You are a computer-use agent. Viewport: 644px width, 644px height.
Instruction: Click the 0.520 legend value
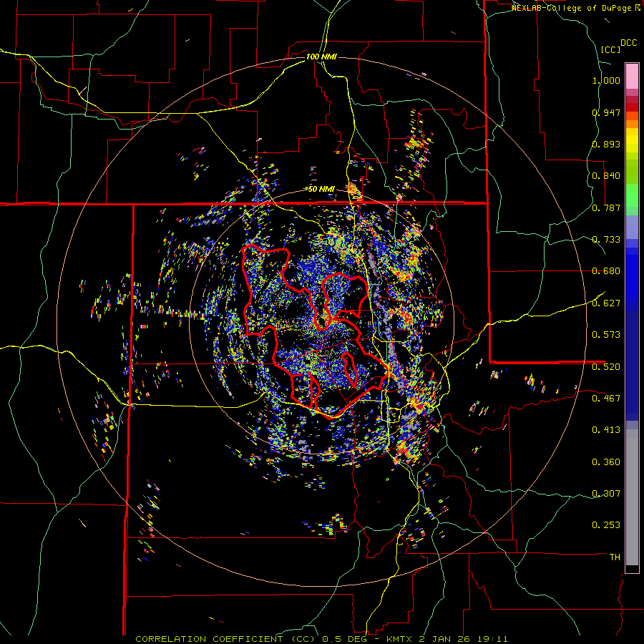(x=606, y=367)
